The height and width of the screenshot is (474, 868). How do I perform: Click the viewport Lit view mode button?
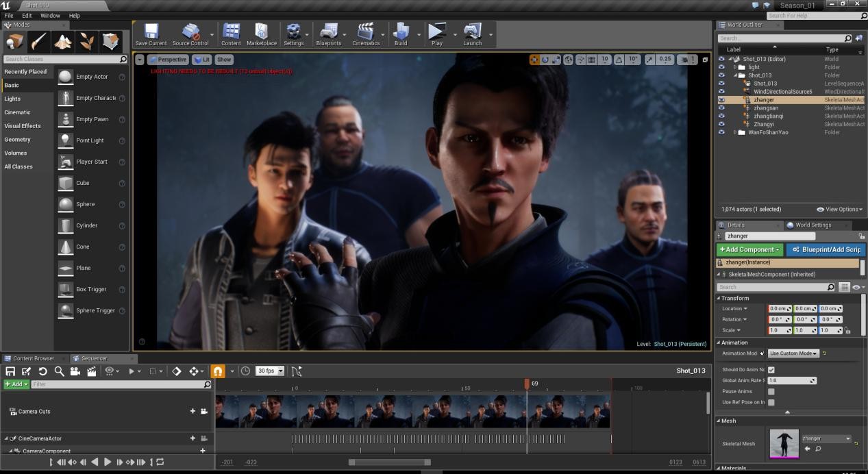(x=202, y=60)
